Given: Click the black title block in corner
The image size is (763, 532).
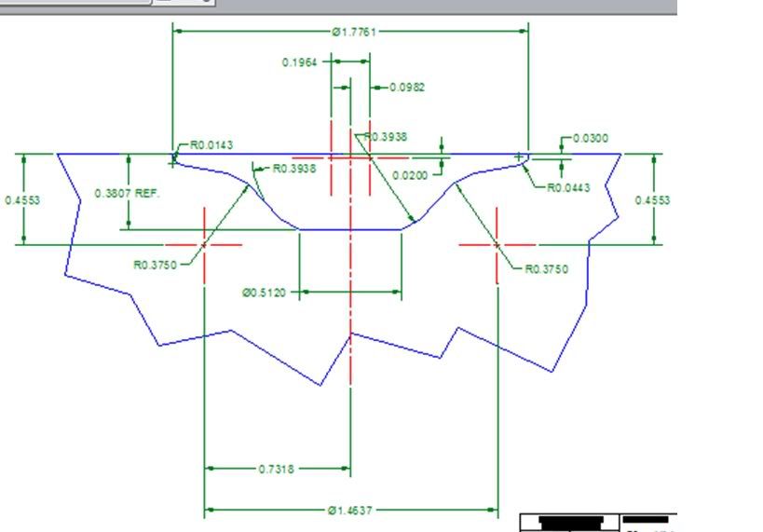Looking at the screenshot, I should tap(598, 523).
